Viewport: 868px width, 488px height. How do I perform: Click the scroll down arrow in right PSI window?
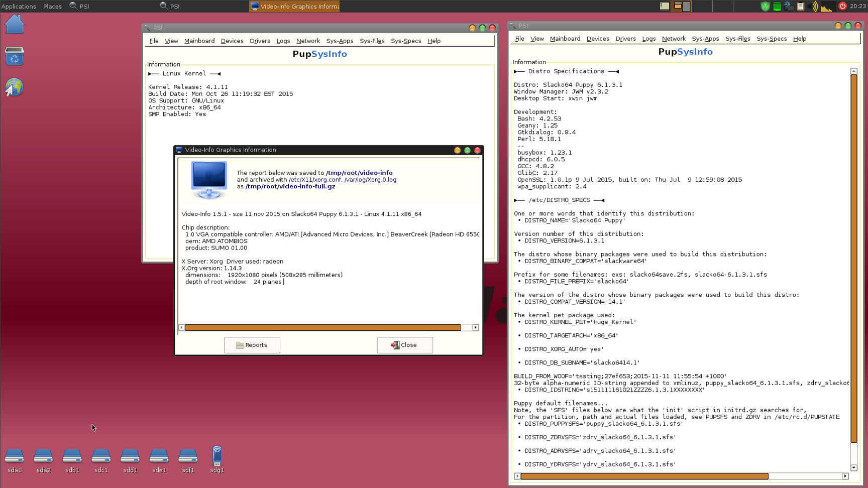coord(853,467)
